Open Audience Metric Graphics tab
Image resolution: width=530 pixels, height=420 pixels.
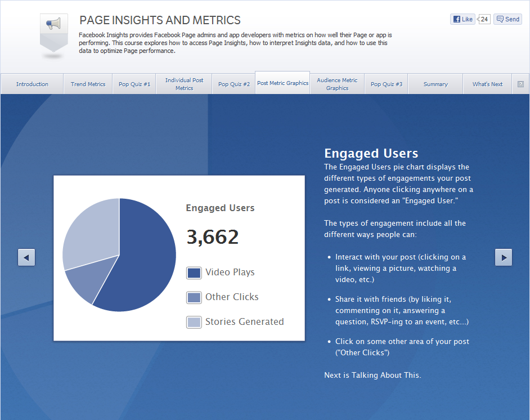point(337,84)
